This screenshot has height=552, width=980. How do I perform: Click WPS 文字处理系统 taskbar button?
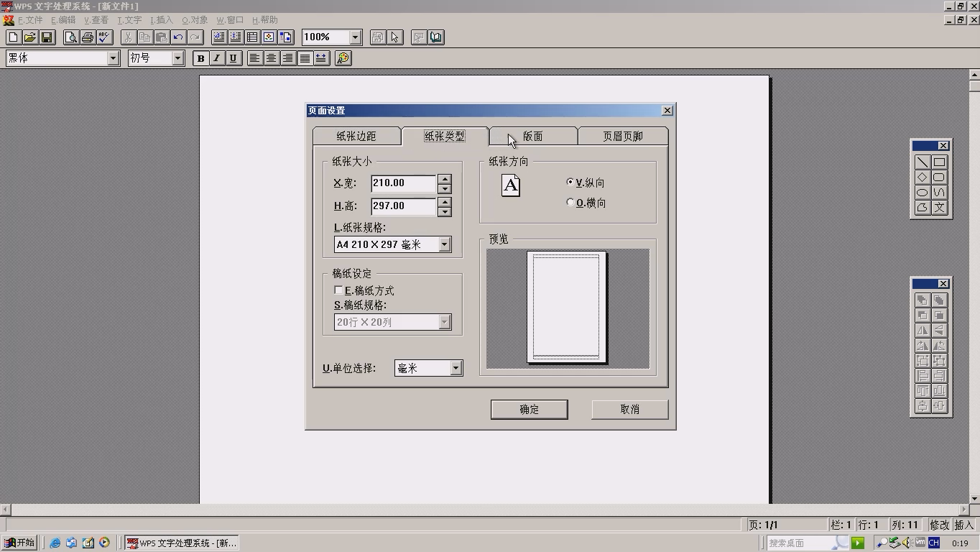pyautogui.click(x=181, y=543)
